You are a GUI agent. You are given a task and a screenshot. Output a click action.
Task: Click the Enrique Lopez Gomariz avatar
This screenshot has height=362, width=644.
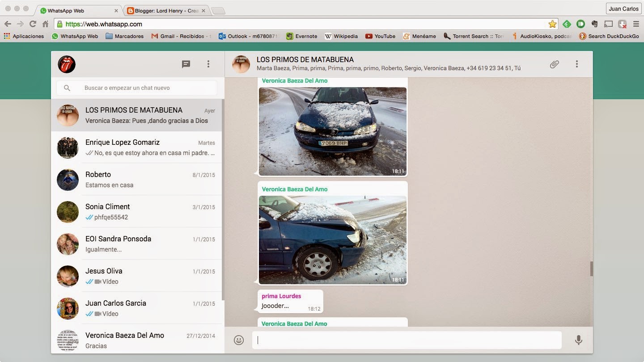pos(68,147)
